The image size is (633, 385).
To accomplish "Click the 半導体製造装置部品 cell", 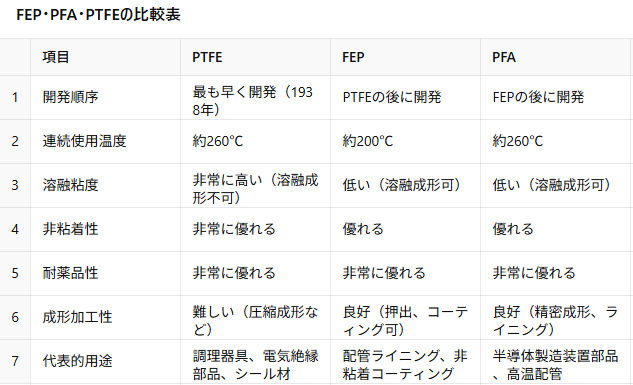I will click(555, 361).
